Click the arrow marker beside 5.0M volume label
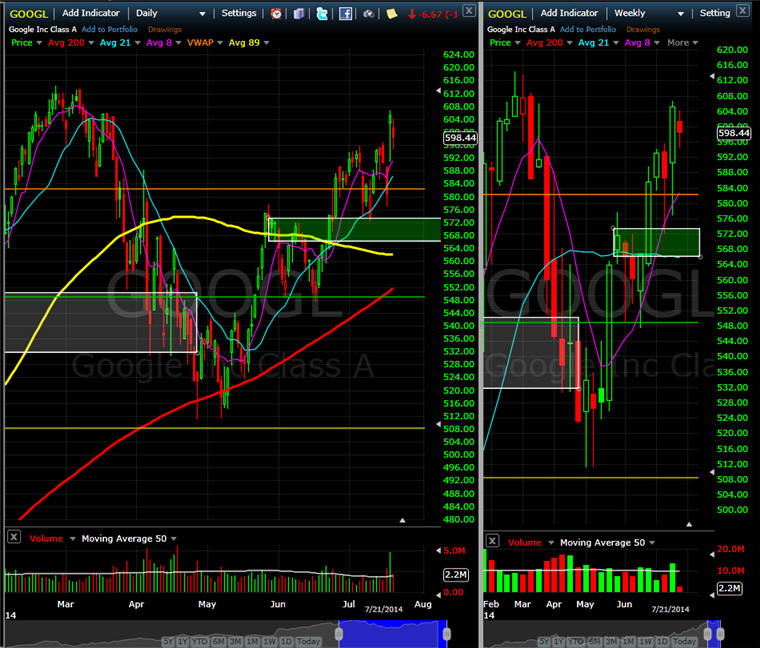 (439, 551)
